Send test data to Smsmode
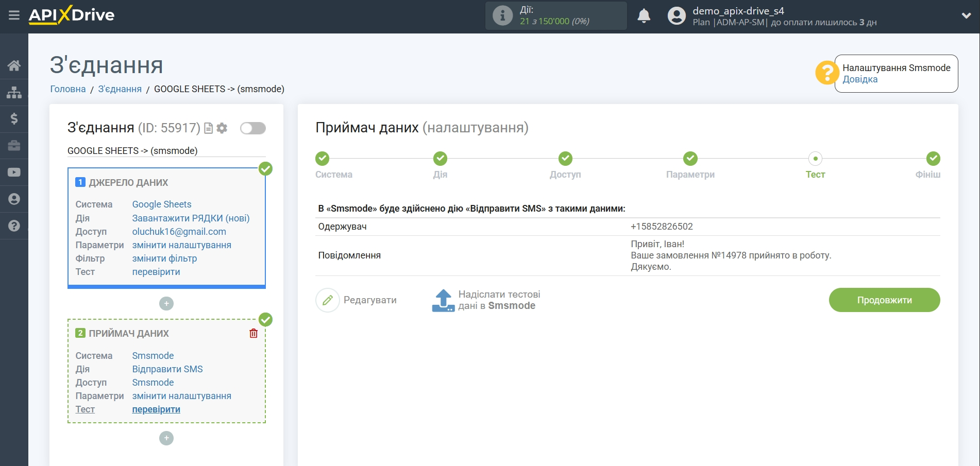The image size is (980, 466). (486, 300)
